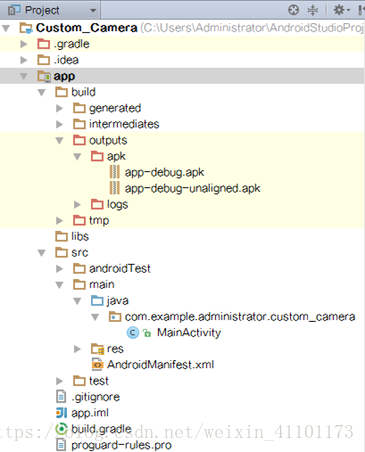Select the .gitignore file name

coord(95,397)
